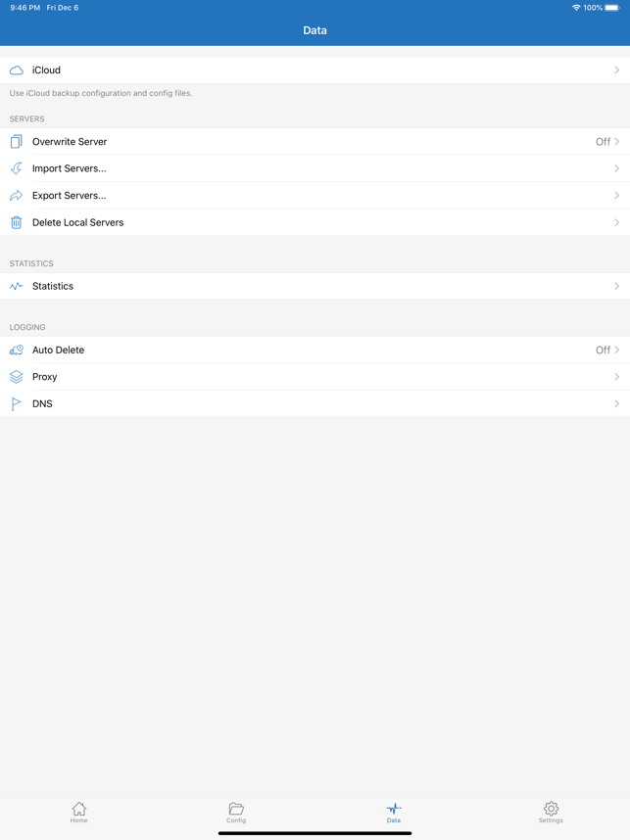This screenshot has width=630, height=840.
Task: Expand iCloud row chevron
Action: (x=616, y=70)
